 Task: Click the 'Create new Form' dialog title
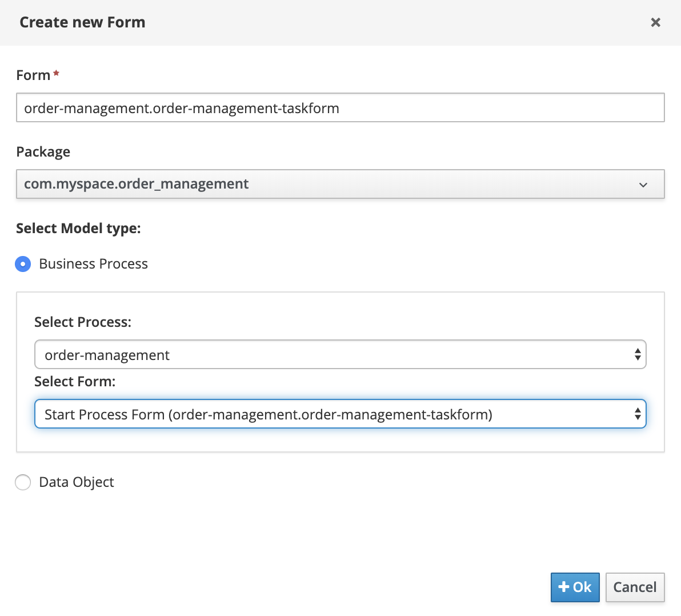82,22
